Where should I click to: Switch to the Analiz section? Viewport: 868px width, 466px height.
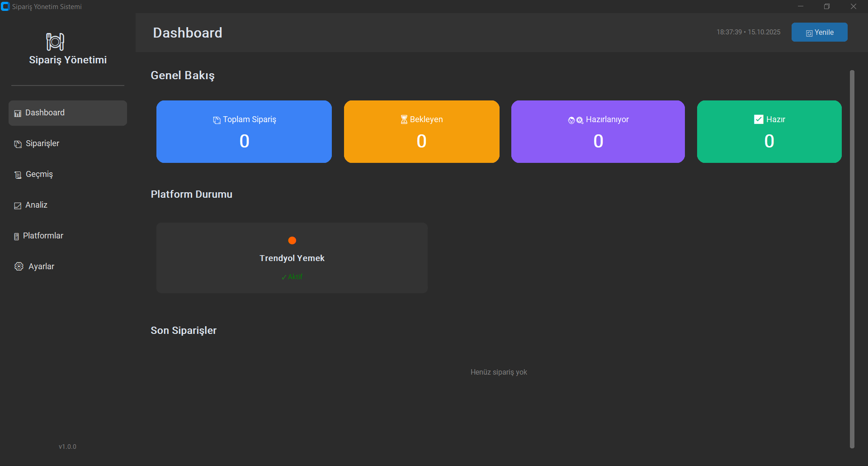68,205
